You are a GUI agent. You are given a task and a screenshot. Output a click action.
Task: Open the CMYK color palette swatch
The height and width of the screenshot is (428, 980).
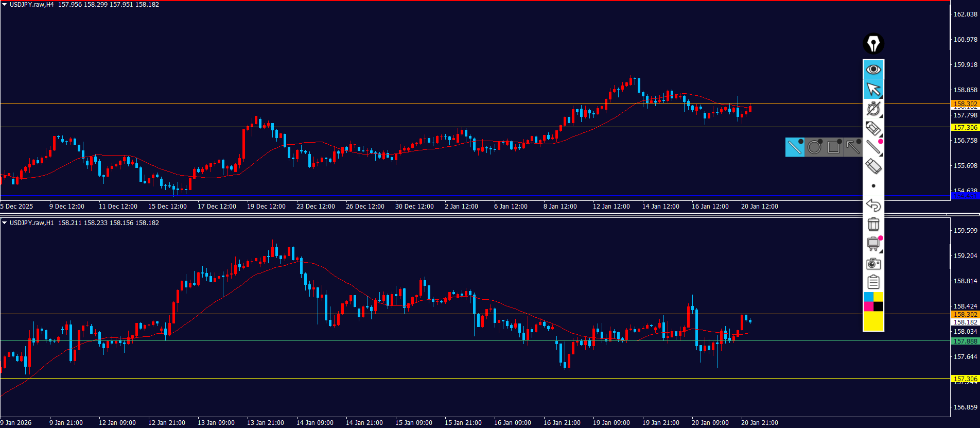click(x=873, y=302)
